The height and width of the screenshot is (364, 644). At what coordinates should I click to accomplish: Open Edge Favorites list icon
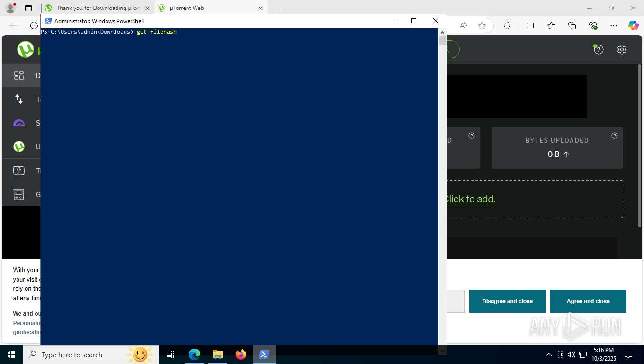551,26
